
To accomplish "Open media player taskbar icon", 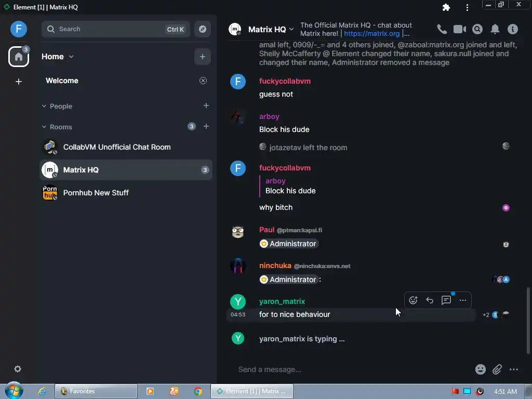I will [150, 391].
